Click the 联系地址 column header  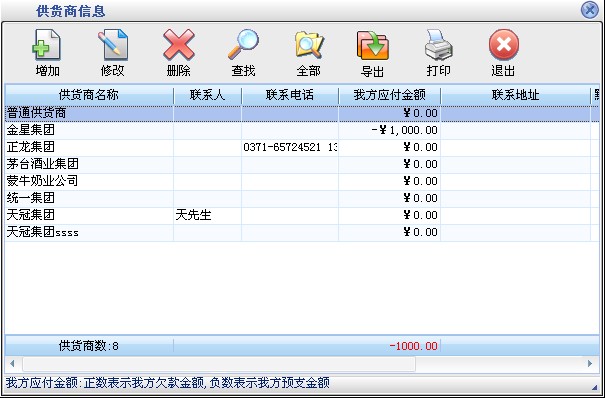[516, 95]
